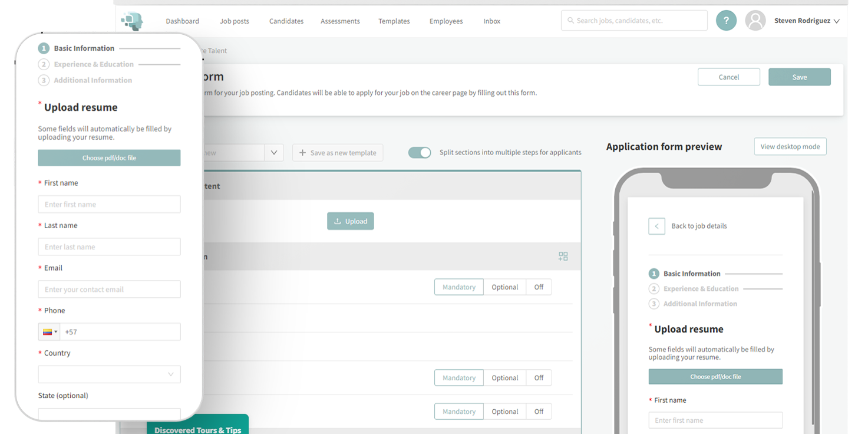Image resolution: width=868 pixels, height=434 pixels.
Task: Select the step 3 Additional Information circle
Action: pos(44,80)
